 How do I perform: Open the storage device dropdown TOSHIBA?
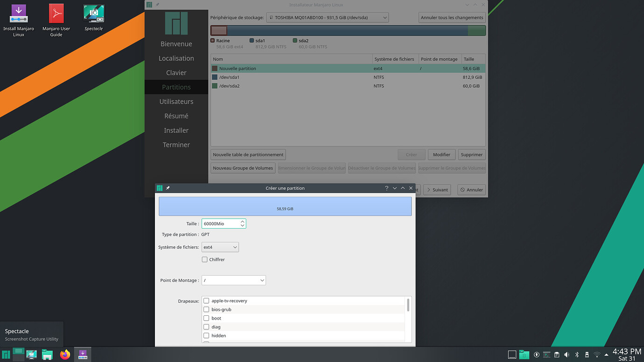[327, 18]
